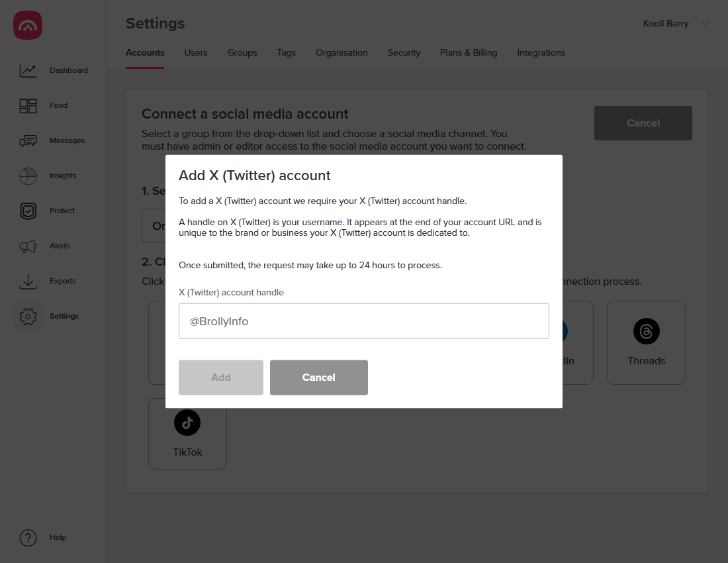Switch to the Accounts tab
The width and height of the screenshot is (728, 563).
click(145, 52)
